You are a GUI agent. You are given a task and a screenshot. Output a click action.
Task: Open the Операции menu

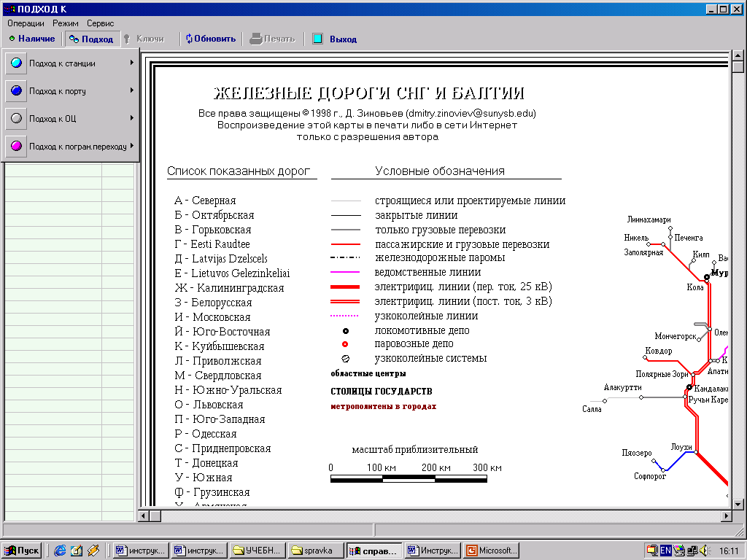click(26, 23)
